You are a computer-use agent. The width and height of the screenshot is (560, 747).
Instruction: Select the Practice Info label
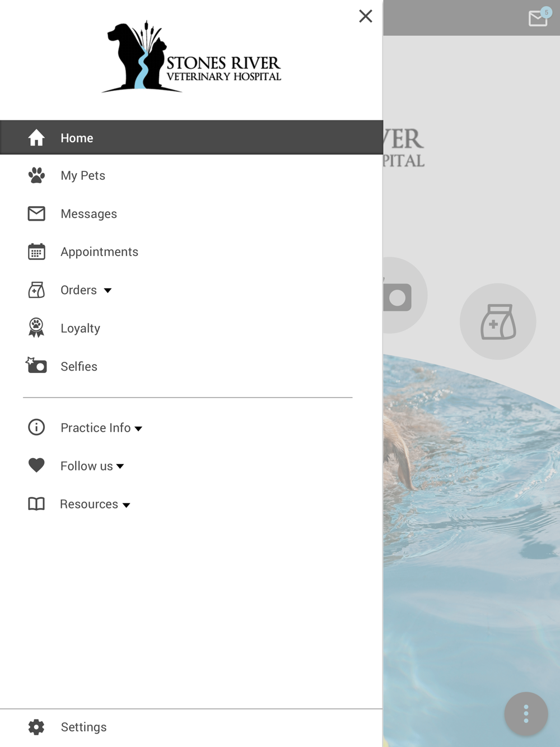point(95,428)
